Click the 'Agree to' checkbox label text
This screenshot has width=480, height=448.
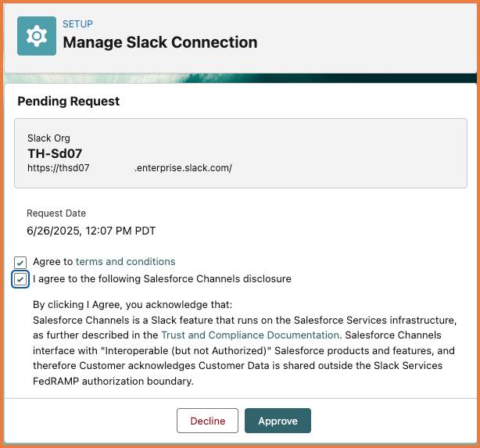[x=53, y=262]
